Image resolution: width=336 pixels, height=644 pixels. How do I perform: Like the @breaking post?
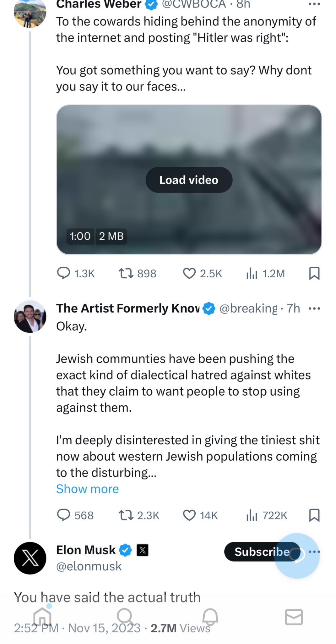tap(189, 515)
